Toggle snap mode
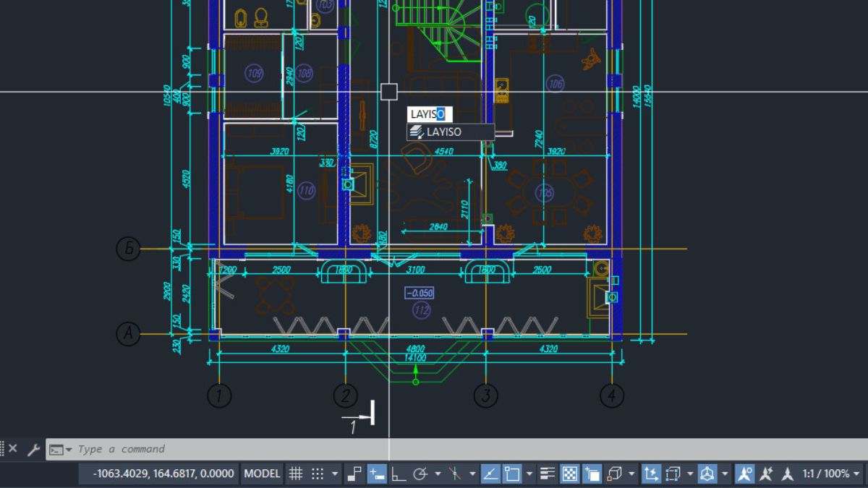The width and height of the screenshot is (868, 488). click(x=318, y=474)
